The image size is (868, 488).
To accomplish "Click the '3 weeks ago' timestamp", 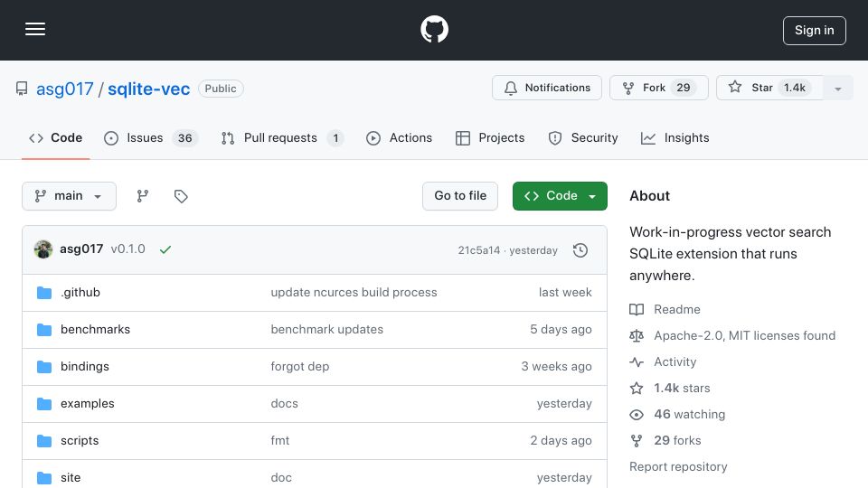I will [556, 366].
